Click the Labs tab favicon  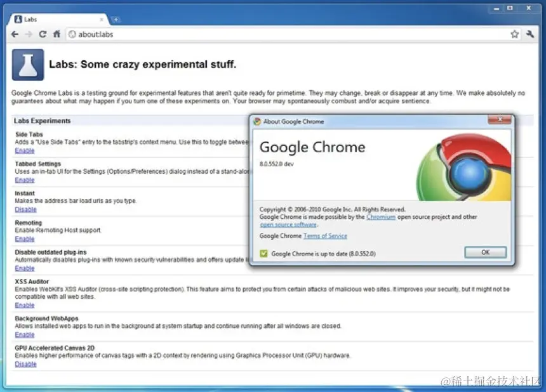(x=18, y=20)
